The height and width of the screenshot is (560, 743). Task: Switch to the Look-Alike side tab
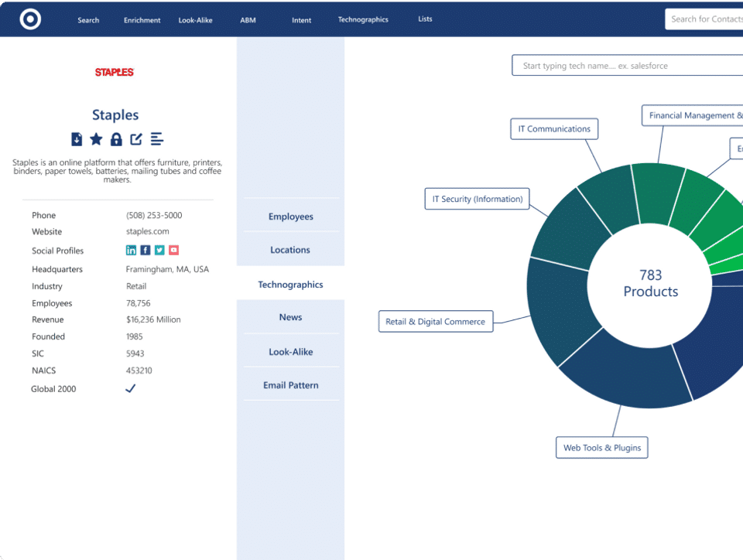pos(291,352)
